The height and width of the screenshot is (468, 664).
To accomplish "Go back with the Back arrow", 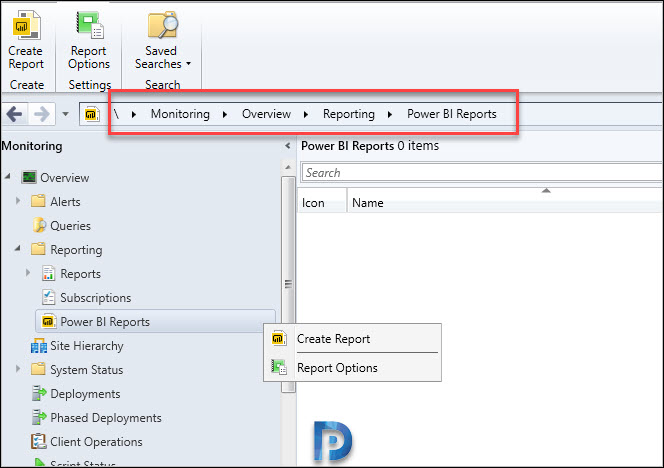I will point(14,114).
